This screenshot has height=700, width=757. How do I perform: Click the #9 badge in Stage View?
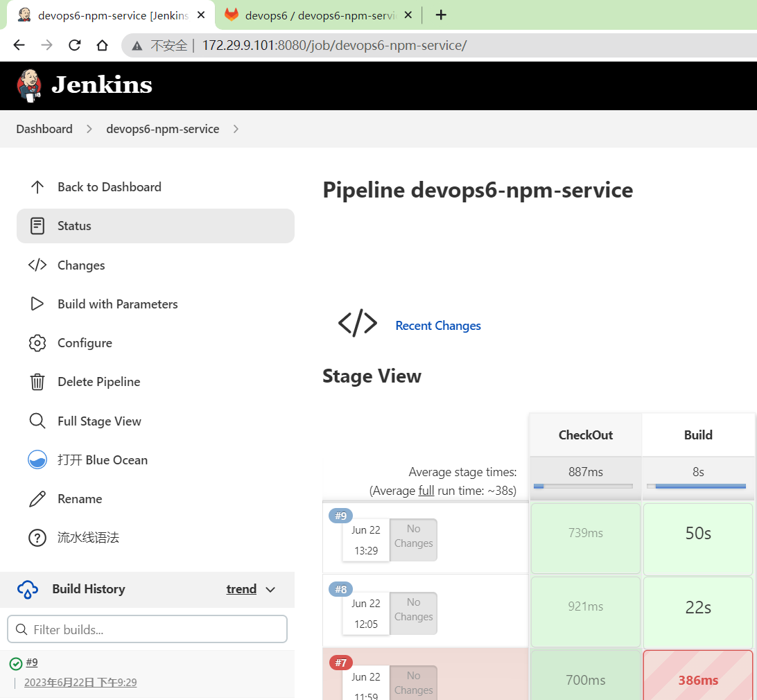coord(341,516)
